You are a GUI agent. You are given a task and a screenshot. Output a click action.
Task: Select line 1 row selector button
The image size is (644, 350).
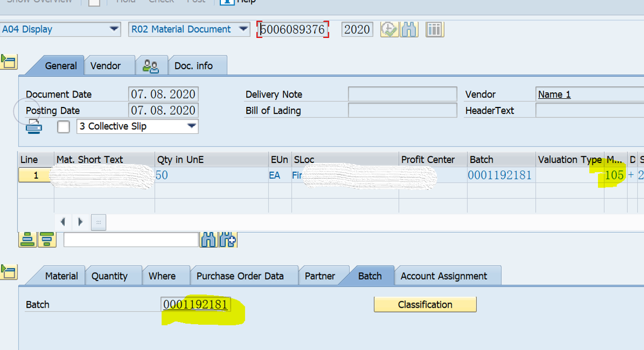click(x=36, y=175)
